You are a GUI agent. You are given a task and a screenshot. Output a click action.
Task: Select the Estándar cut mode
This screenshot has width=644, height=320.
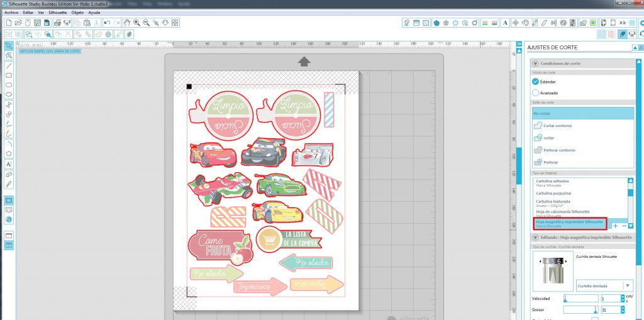[536, 81]
